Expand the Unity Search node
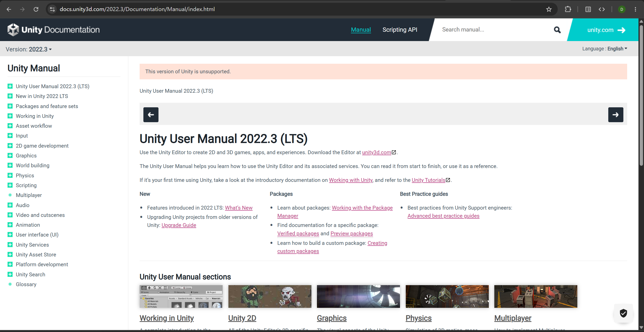This screenshot has width=644, height=332. tap(10, 274)
